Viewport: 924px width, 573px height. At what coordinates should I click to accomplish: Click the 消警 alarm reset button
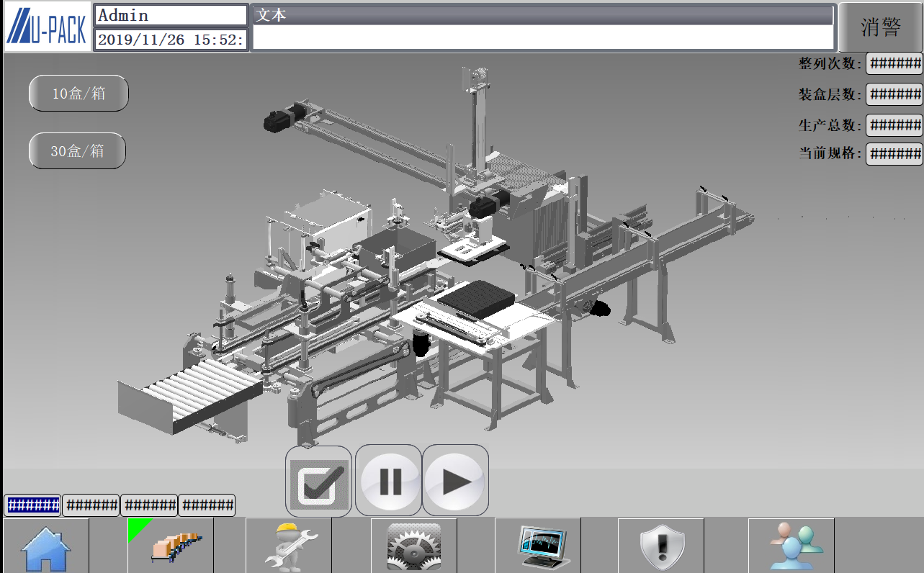(x=880, y=27)
